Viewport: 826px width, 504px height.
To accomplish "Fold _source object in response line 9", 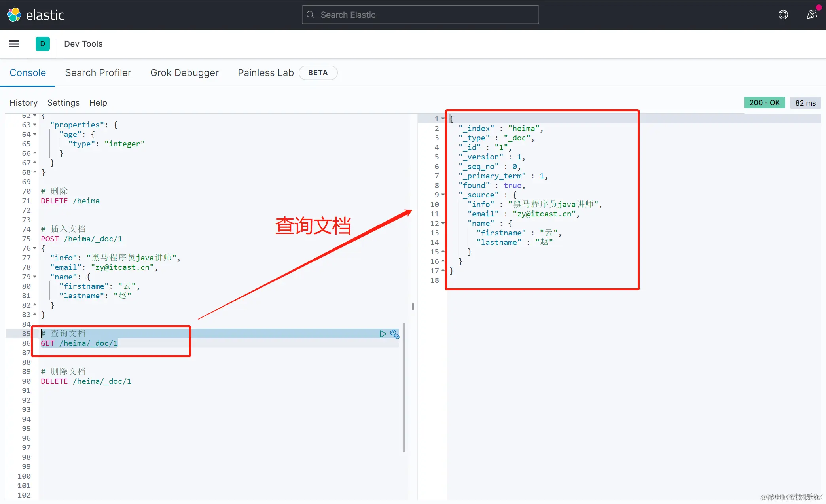I will (443, 195).
